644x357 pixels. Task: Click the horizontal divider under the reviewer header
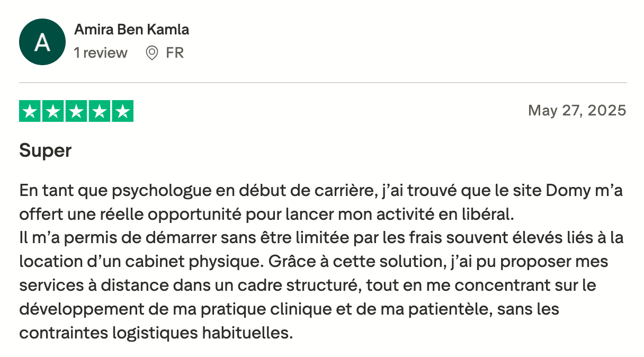coord(323,83)
